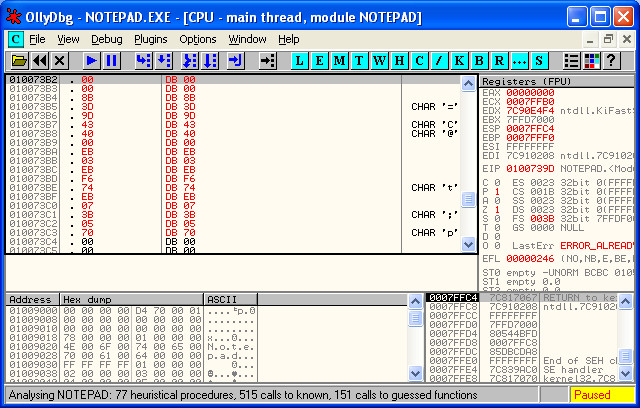This screenshot has height=408, width=640.
Task: Open help with question mark icon
Action: [x=611, y=61]
